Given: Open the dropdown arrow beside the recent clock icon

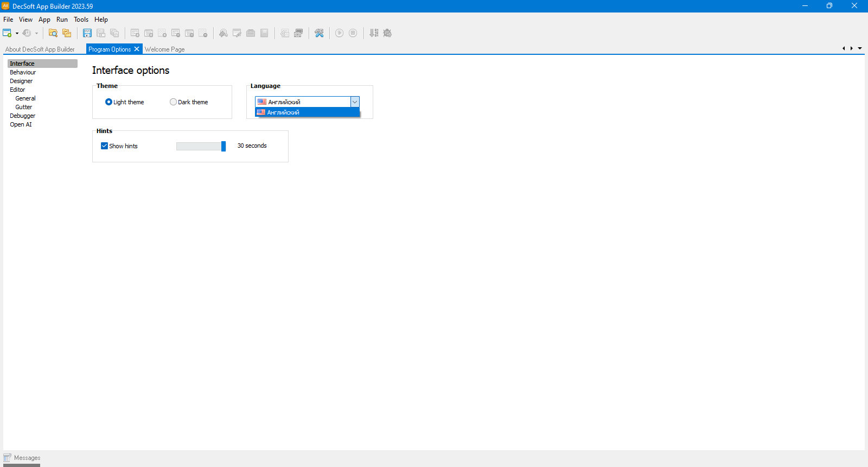Looking at the screenshot, I should pyautogui.click(x=36, y=33).
